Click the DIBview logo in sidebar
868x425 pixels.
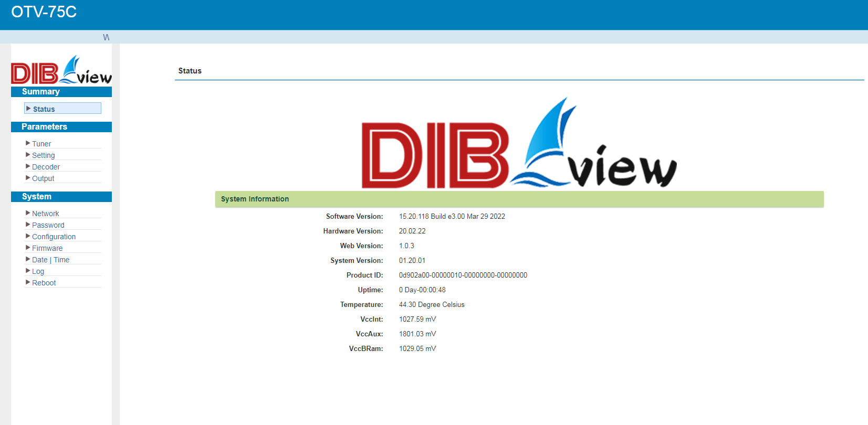point(61,70)
